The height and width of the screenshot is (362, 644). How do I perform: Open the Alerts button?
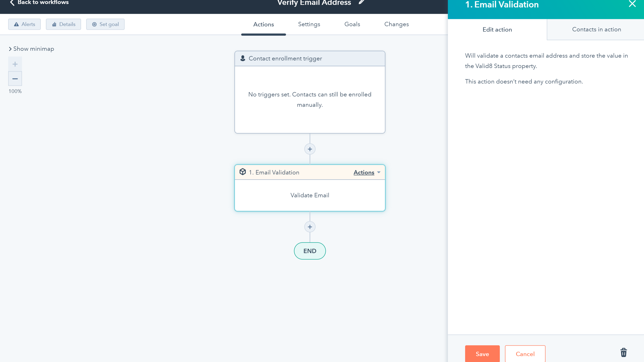[x=25, y=24]
